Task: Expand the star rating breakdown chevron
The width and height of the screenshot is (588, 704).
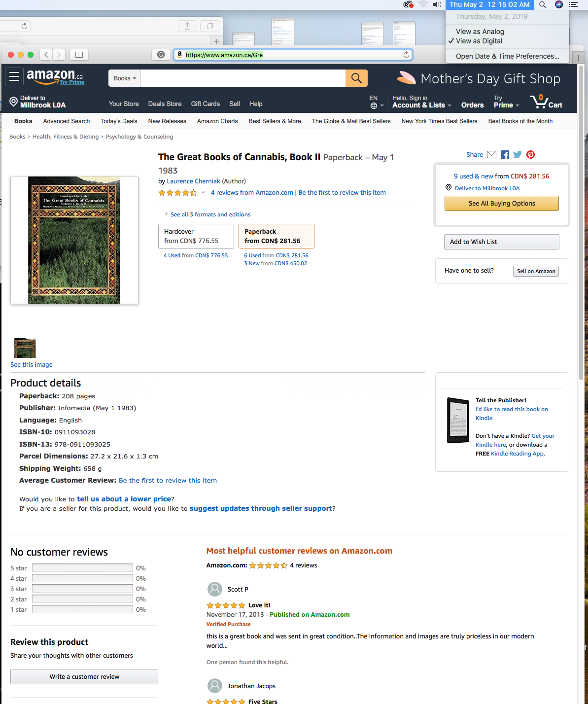Action: coord(203,192)
